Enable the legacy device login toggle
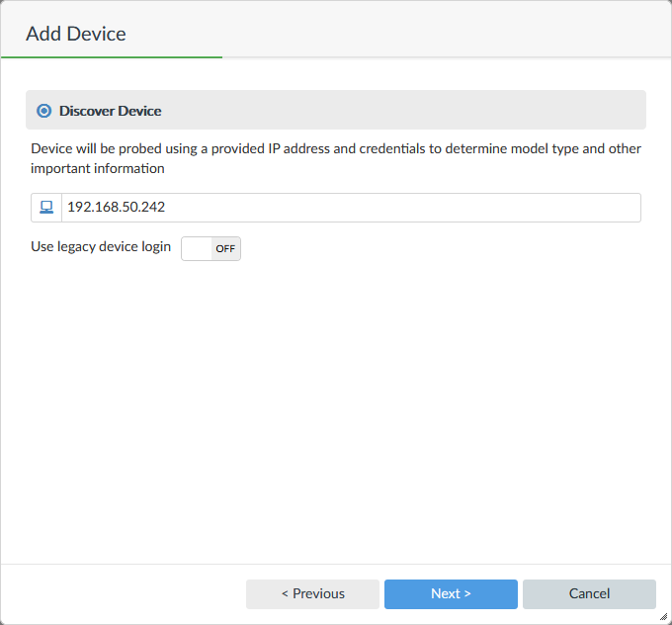Screen dimensions: 672x625 210,248
